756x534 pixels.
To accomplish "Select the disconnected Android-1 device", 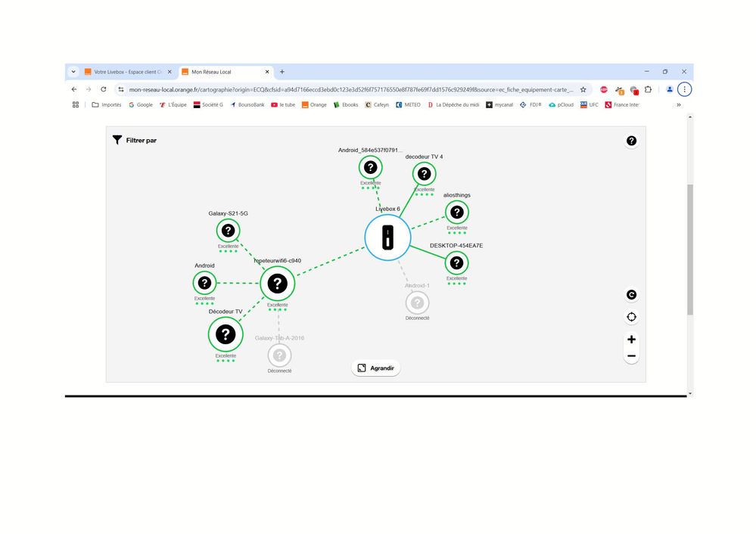I will 417,303.
